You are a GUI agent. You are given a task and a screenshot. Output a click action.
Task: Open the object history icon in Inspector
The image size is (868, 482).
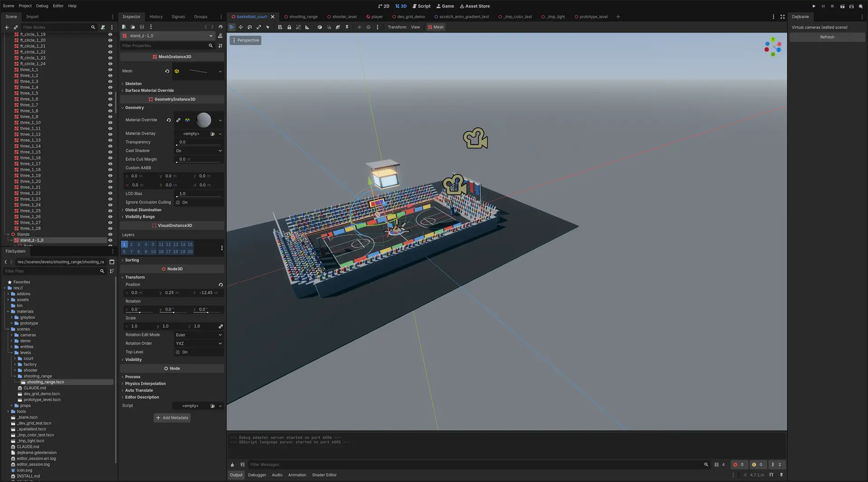pos(221,27)
